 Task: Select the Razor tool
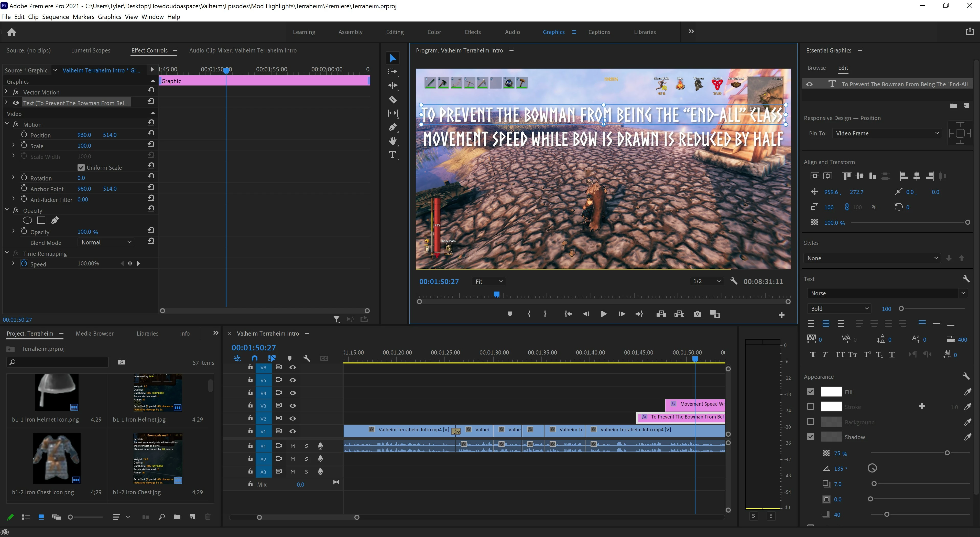393,100
